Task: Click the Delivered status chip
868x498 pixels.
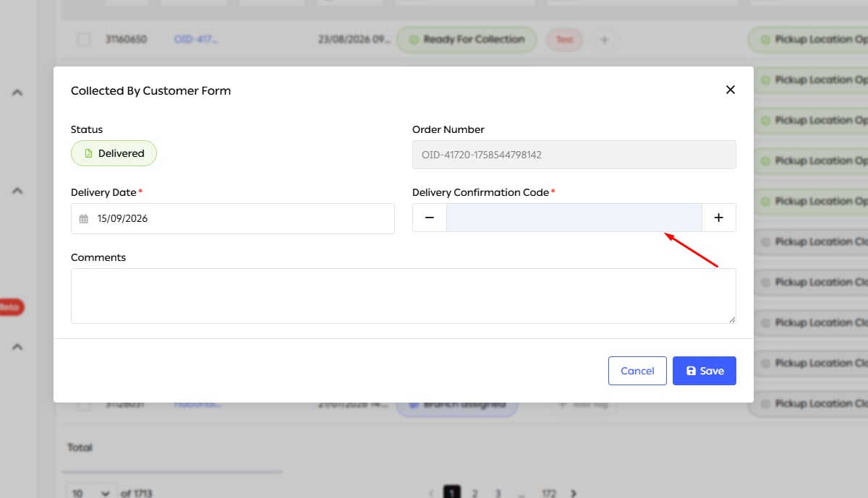Action: (114, 153)
